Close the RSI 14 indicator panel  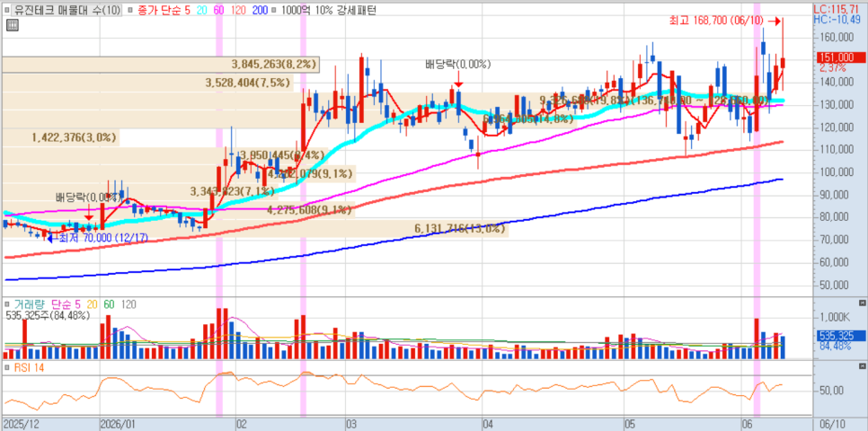click(862, 367)
